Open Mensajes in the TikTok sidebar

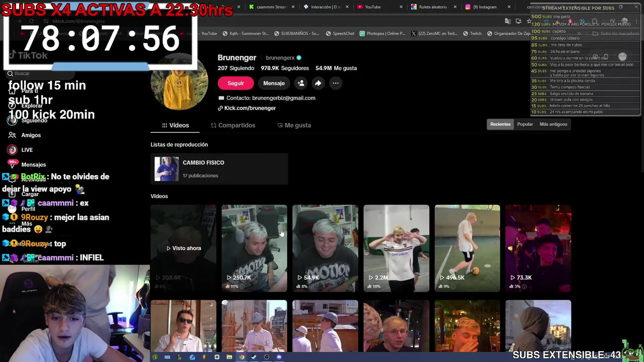click(27, 164)
